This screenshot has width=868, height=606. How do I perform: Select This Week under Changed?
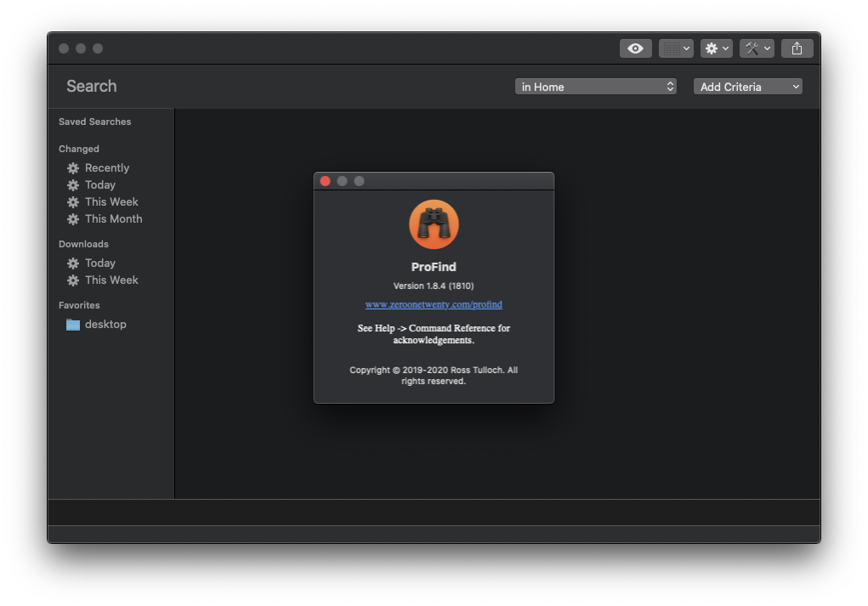click(x=111, y=202)
